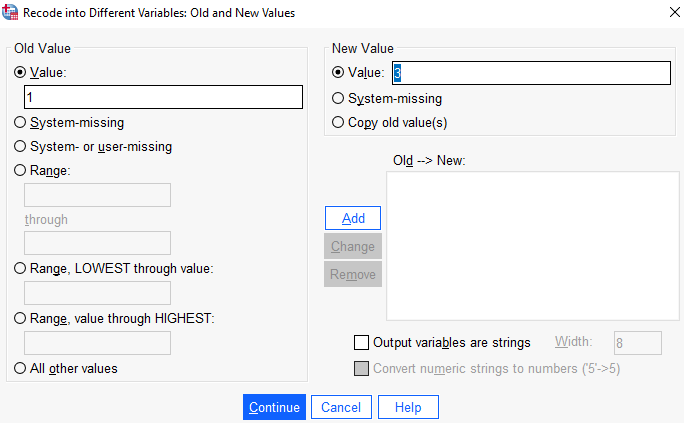684x423 pixels.
Task: Click the SPSS icon in title bar
Action: point(10,12)
